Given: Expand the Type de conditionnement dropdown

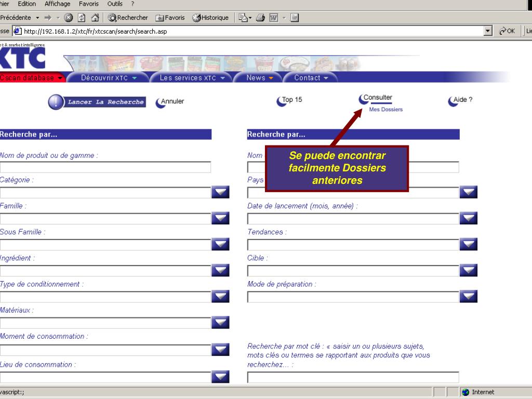Looking at the screenshot, I should click(220, 297).
